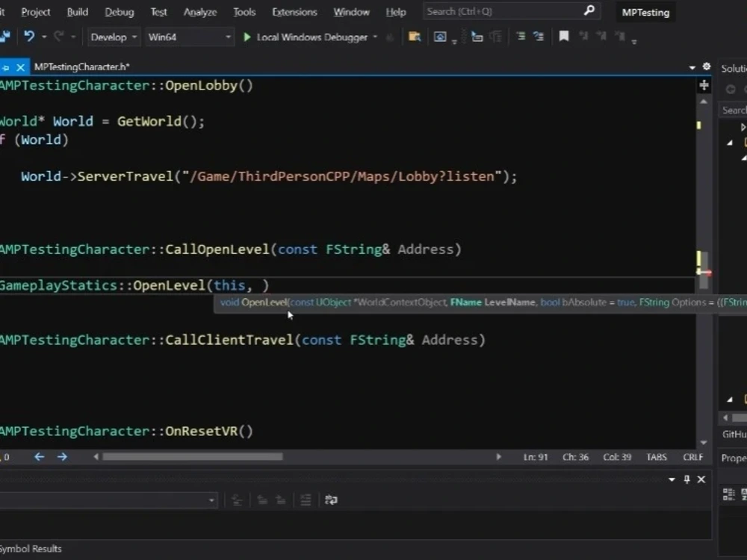
Task: Navigate backward using the blue left arrow
Action: pos(39,457)
